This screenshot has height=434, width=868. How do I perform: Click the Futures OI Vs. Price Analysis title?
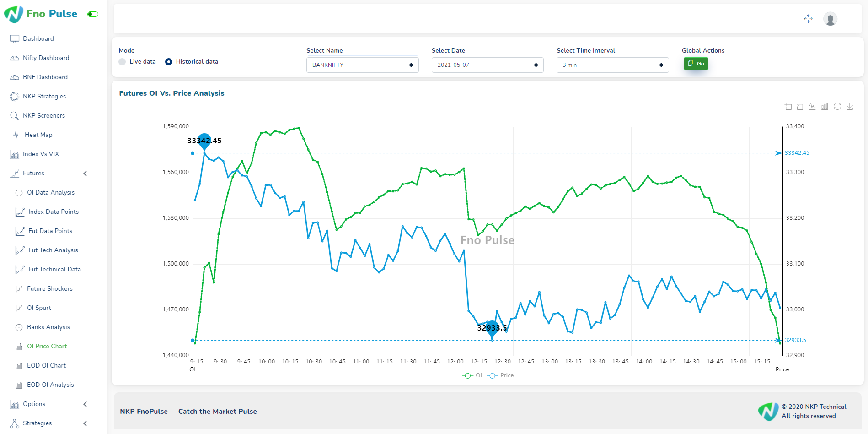point(172,93)
